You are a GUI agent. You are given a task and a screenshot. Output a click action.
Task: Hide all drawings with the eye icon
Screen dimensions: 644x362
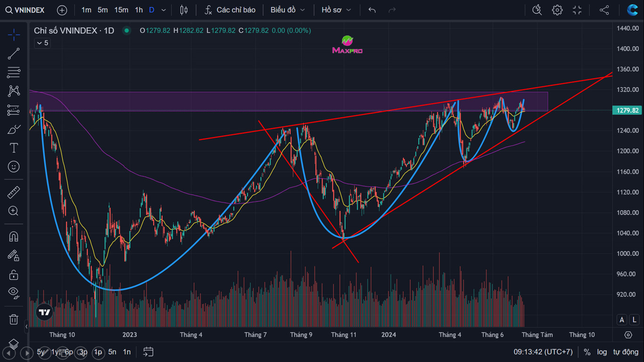click(14, 293)
